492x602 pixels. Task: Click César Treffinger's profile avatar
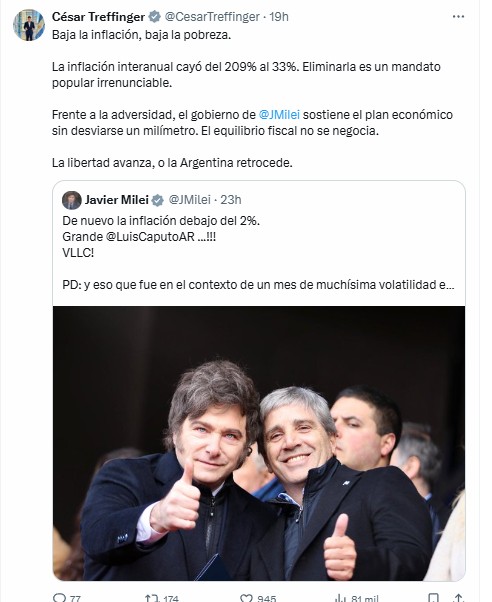coord(29,25)
